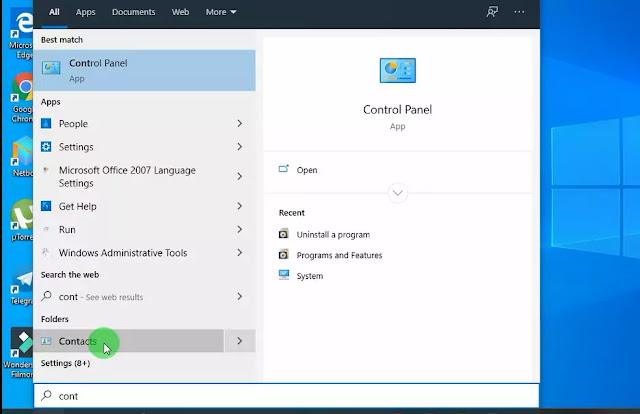Click the search input field containing cont
This screenshot has height=414, width=640.
[287, 396]
